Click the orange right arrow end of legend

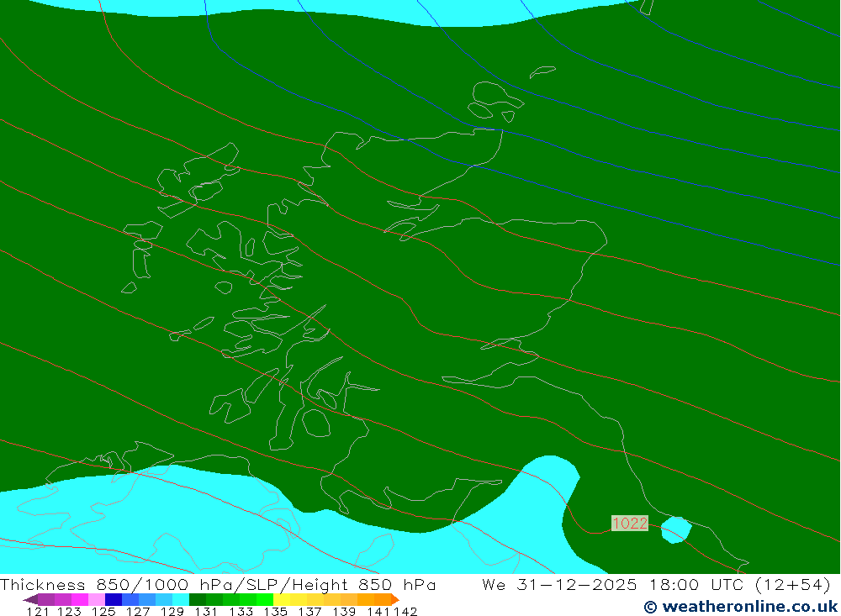click(x=395, y=599)
